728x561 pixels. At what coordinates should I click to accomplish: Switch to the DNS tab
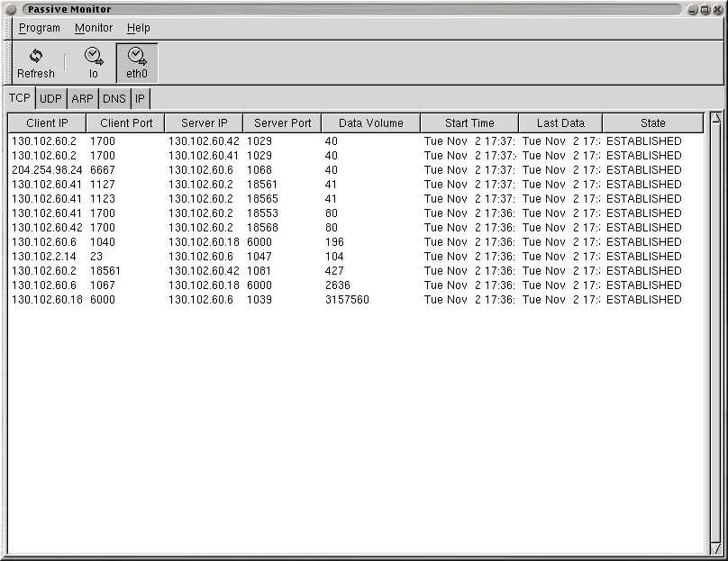pyautogui.click(x=114, y=99)
